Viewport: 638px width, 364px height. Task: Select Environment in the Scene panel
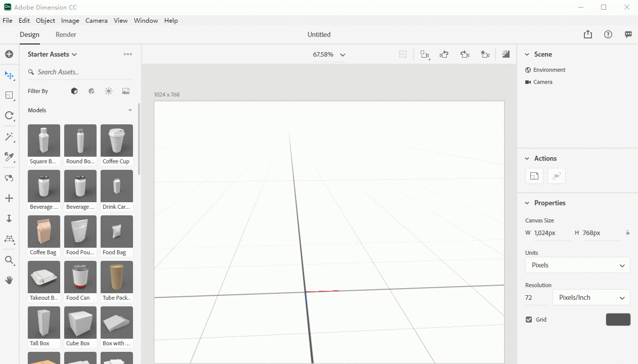click(x=549, y=70)
